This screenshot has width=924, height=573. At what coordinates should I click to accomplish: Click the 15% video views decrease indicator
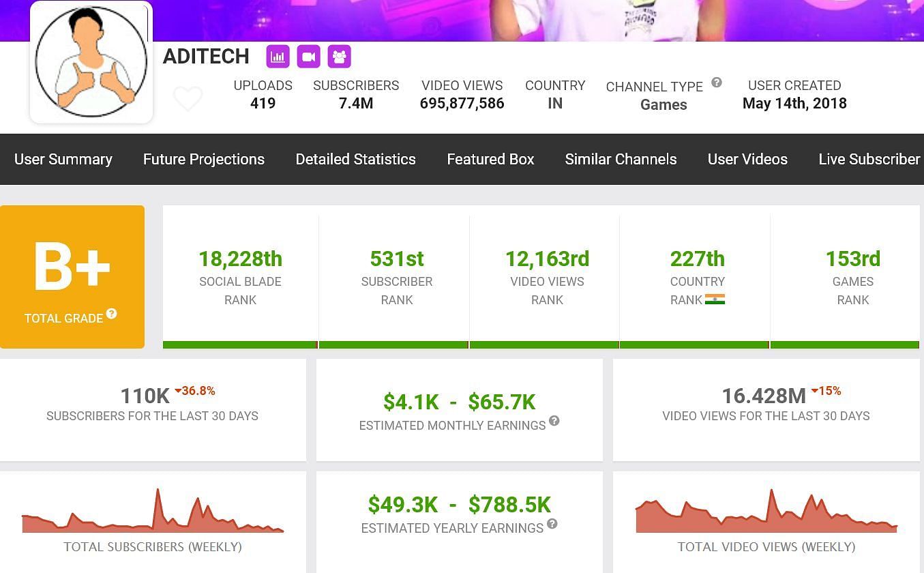click(x=826, y=391)
